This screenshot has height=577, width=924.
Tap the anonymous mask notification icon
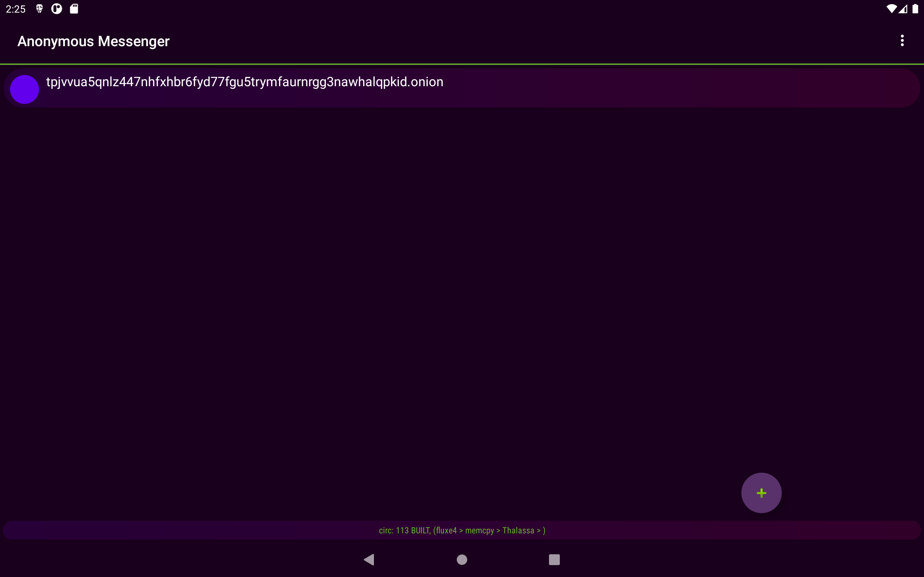[x=39, y=9]
